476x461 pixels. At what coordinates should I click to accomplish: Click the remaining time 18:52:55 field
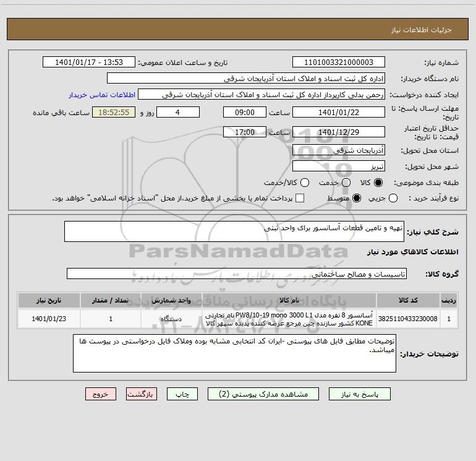(114, 112)
